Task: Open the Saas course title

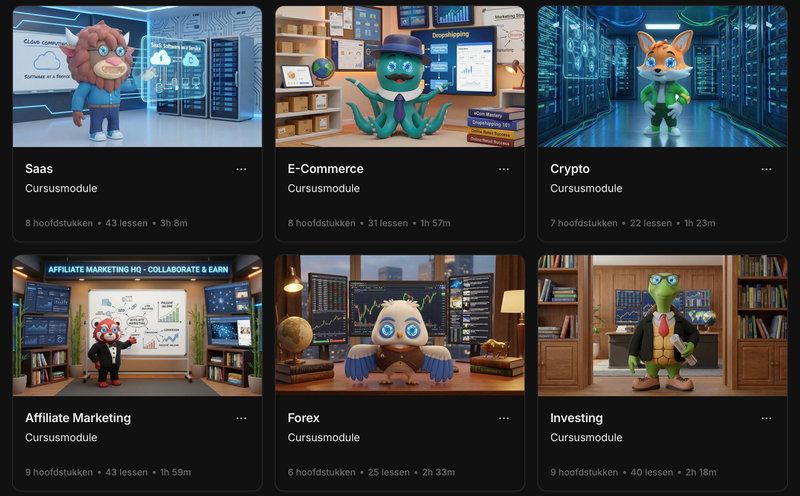Action: (x=39, y=169)
